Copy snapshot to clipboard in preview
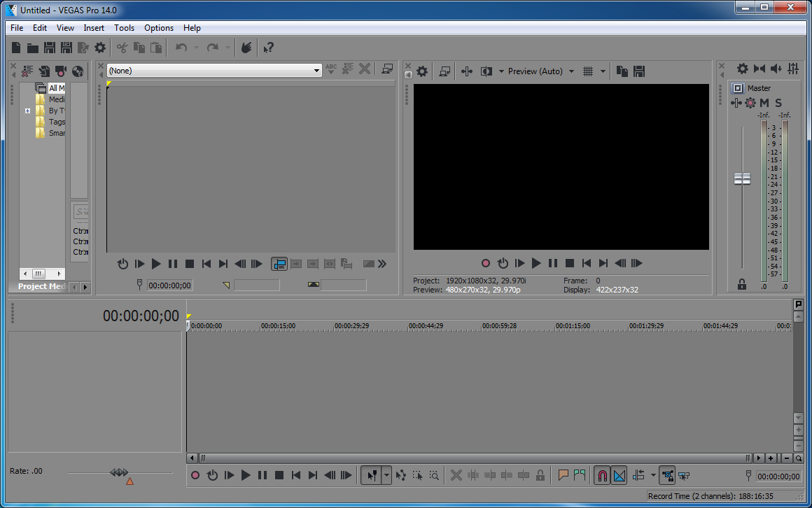Screen dimensions: 812x508 tap(622, 71)
